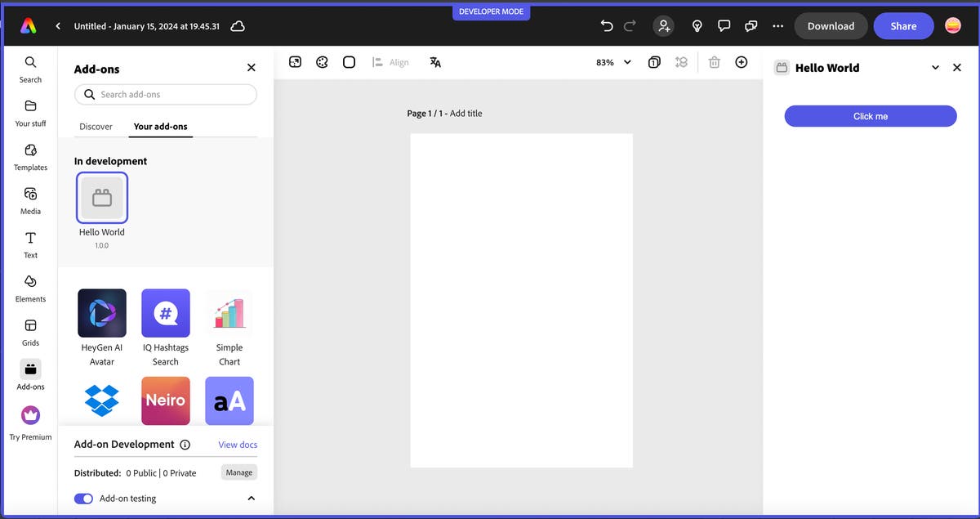
Task: Click the Adobe Express home logo
Action: click(29, 26)
